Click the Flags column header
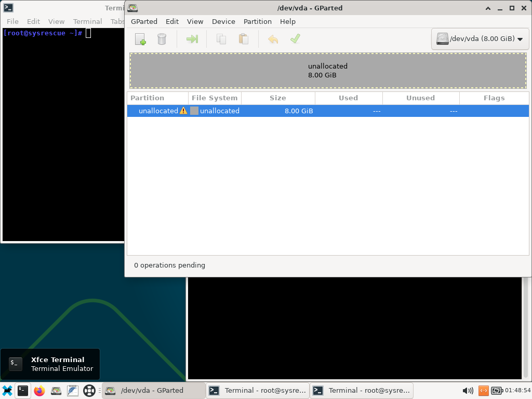This screenshot has height=399, width=532. [x=495, y=98]
